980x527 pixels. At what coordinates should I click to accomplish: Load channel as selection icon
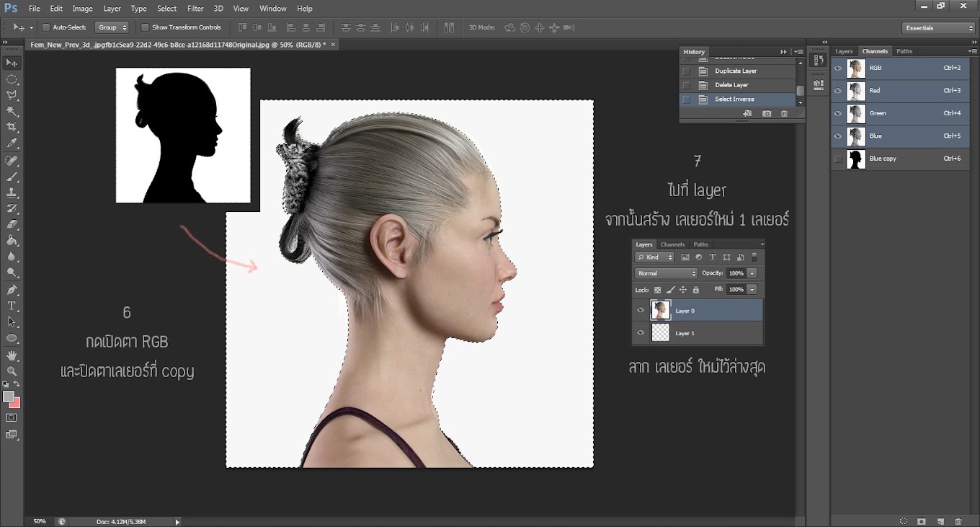[x=903, y=521]
